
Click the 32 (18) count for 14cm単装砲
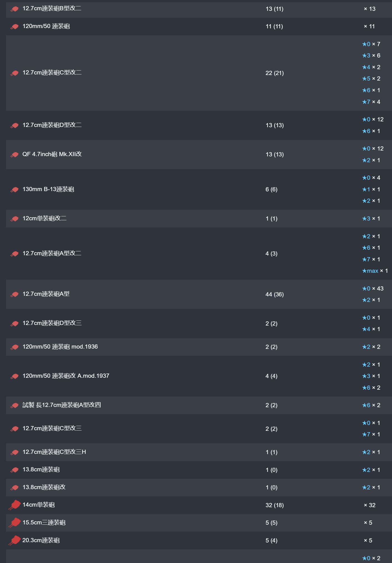275,505
